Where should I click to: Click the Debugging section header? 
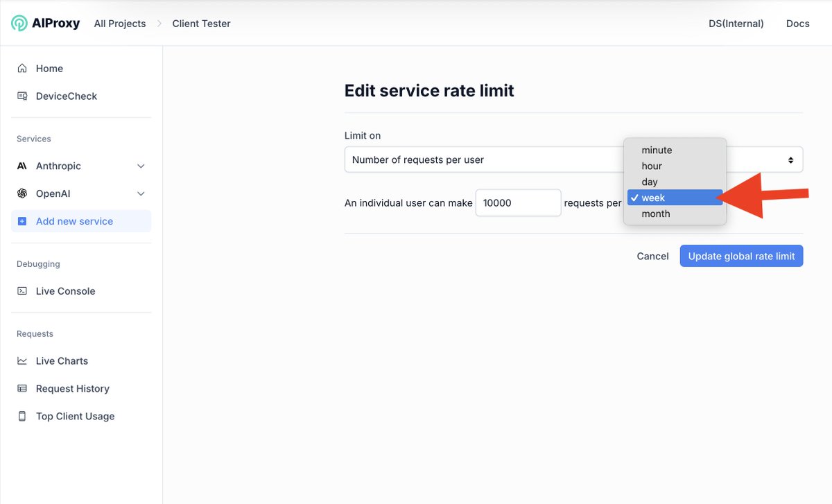[38, 264]
